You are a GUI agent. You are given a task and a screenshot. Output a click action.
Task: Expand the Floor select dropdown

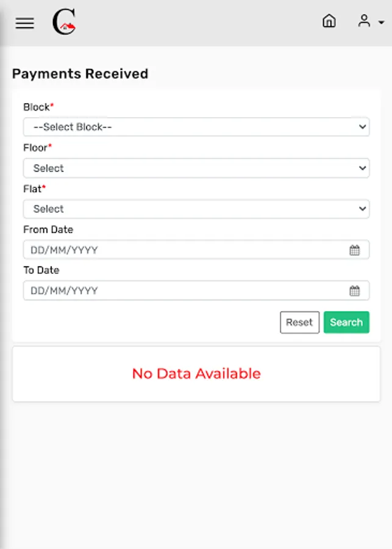coord(196,168)
